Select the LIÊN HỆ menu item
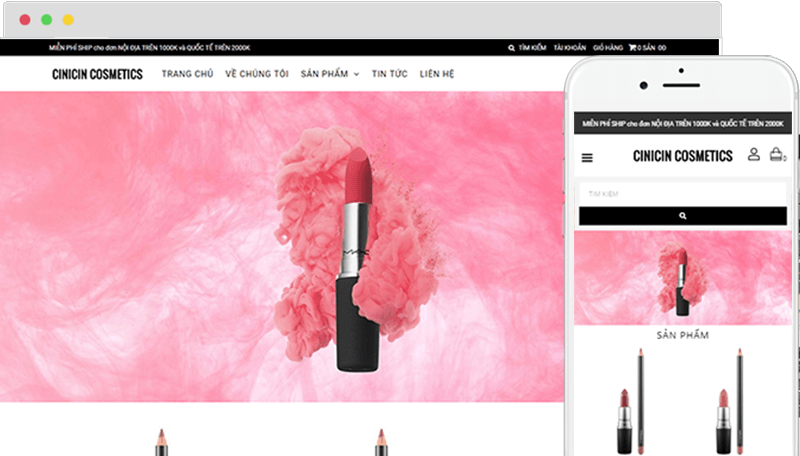800x456 pixels. click(437, 74)
